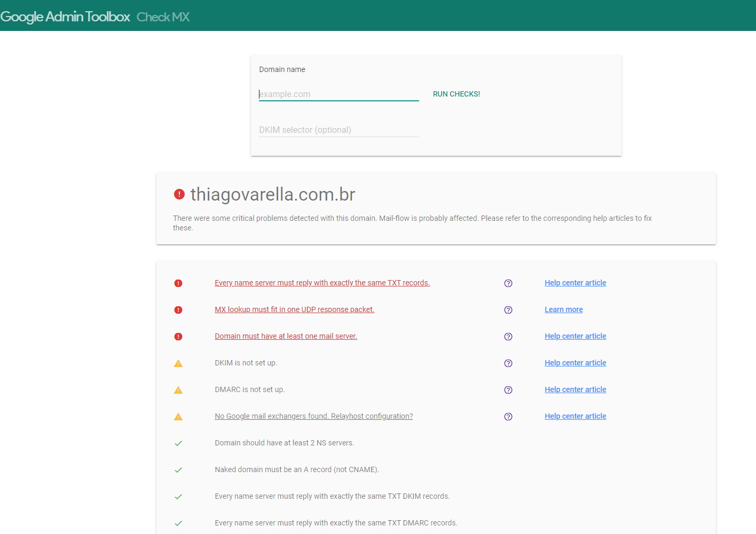Open the Learn more link
The height and width of the screenshot is (534, 756).
point(563,309)
